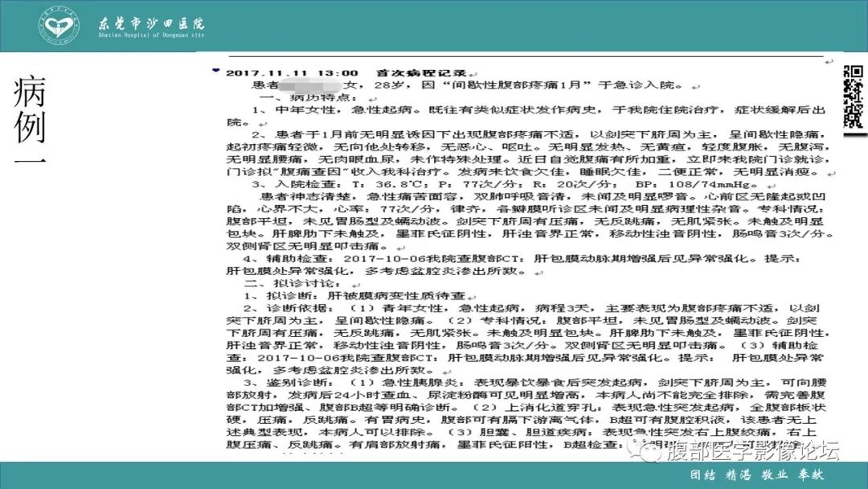
Task: Click the line starting 4、辅助检查: 2017-10-06
Action: [x=524, y=259]
